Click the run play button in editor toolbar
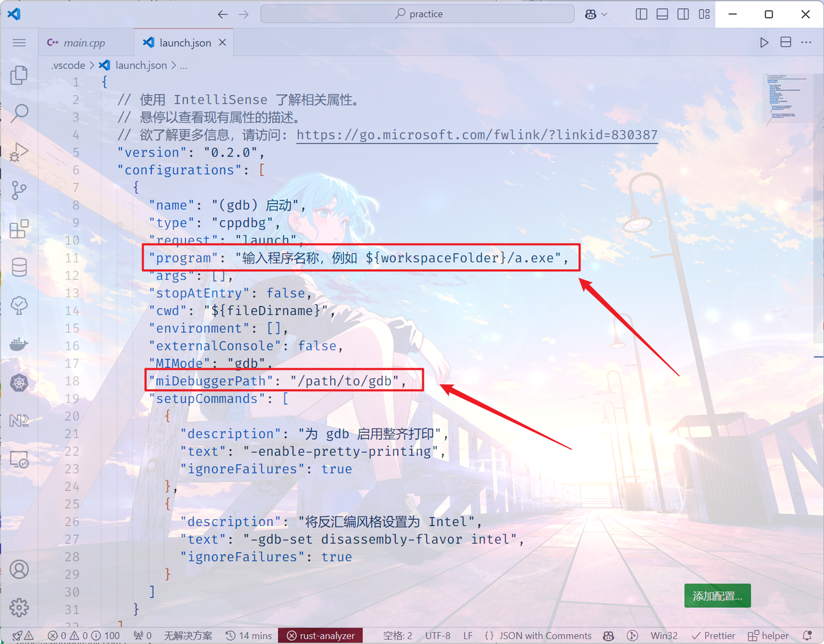This screenshot has height=644, width=824. [764, 43]
